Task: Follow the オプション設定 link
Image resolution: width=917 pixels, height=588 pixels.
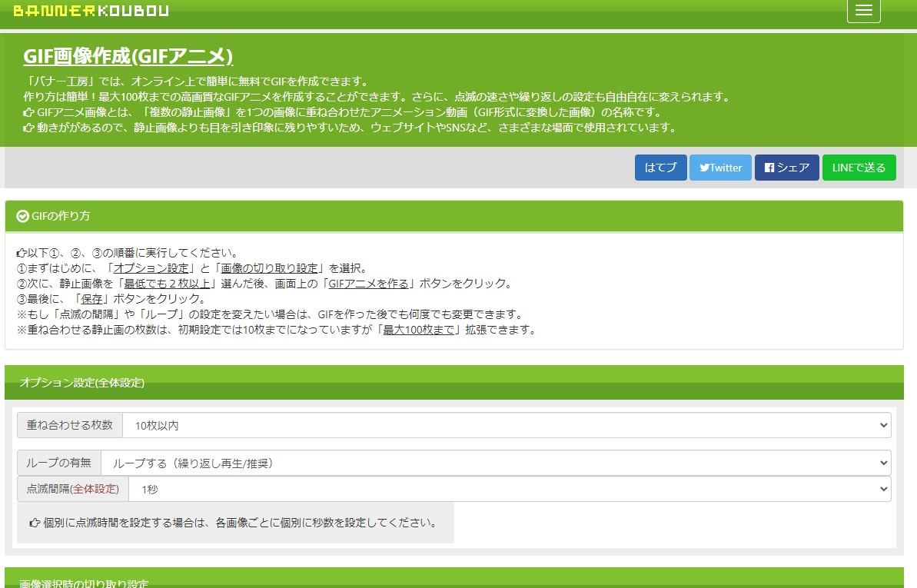Action: (x=151, y=268)
